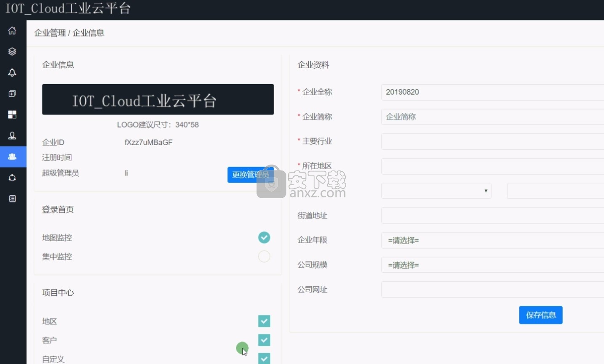The width and height of the screenshot is (604, 364).
Task: Click the 登录首页 section heading
Action: coord(58,210)
